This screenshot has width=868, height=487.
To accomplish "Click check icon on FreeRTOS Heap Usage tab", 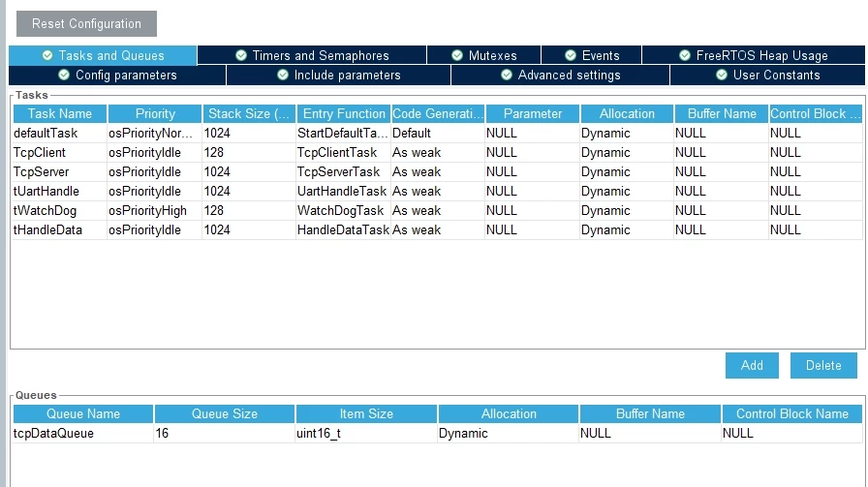I will coord(685,55).
